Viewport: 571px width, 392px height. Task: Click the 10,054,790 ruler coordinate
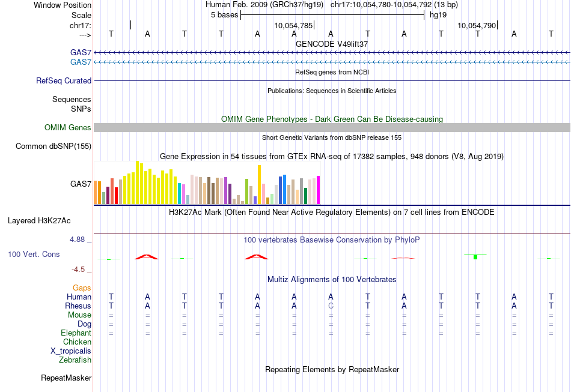(477, 25)
